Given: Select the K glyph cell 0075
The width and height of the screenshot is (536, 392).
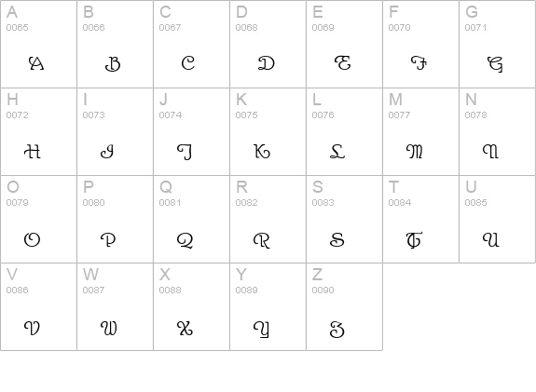Looking at the screenshot, I should [268, 132].
